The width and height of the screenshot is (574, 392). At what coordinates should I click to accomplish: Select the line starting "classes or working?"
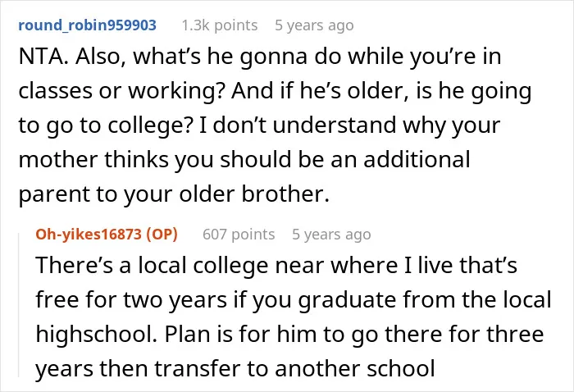coord(275,91)
